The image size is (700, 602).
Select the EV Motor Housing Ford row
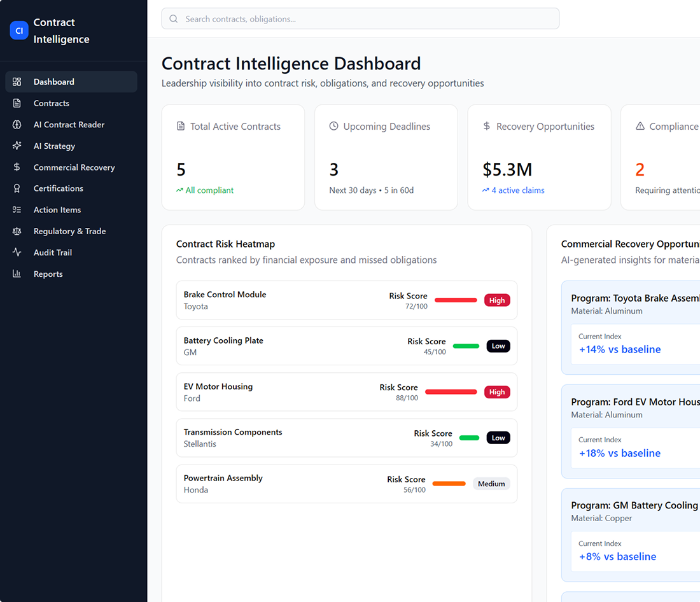[347, 392]
